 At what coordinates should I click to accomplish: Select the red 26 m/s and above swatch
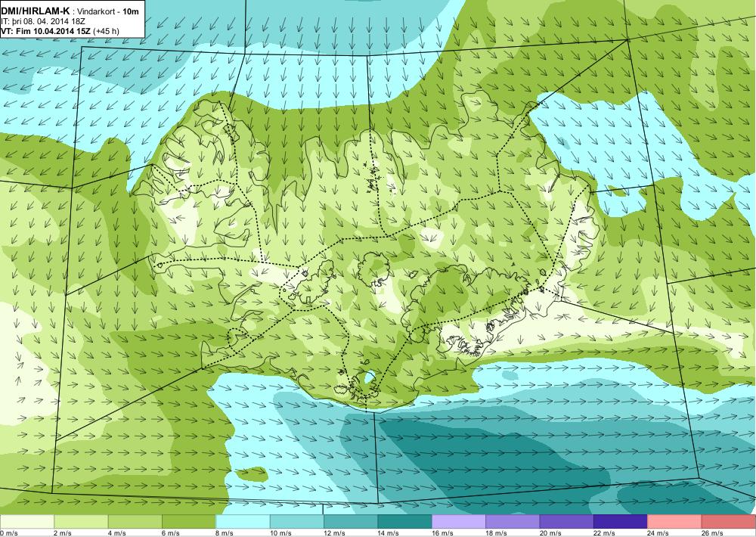pos(729,522)
